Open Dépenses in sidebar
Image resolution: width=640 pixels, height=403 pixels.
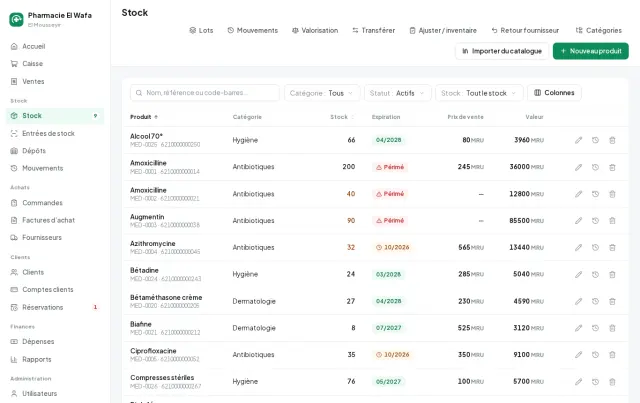coord(55,342)
